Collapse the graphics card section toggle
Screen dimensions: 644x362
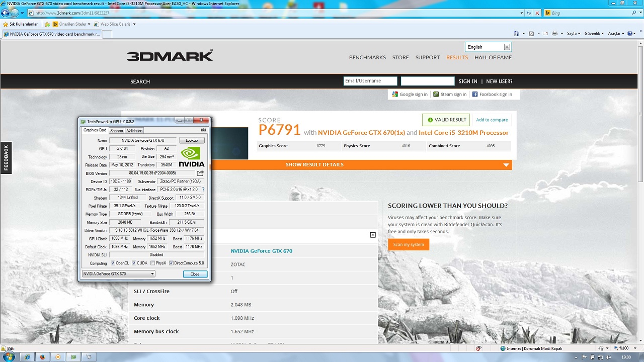pos(373,235)
